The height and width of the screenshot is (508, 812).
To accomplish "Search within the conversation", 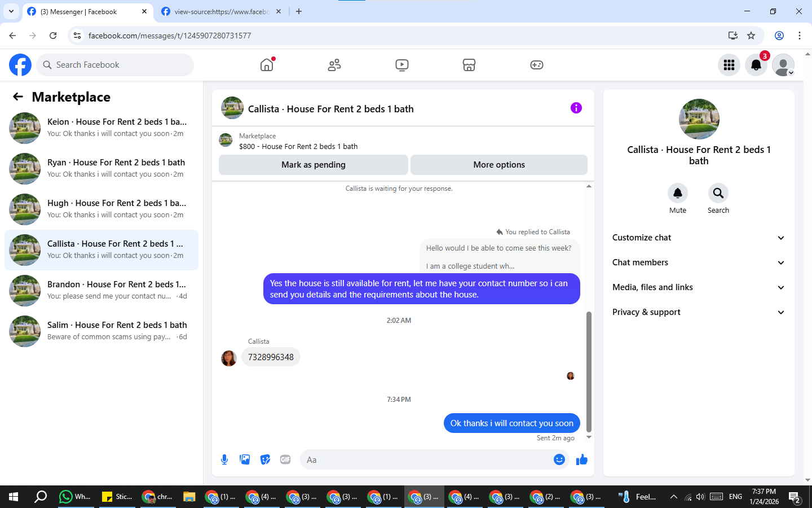I will click(718, 193).
